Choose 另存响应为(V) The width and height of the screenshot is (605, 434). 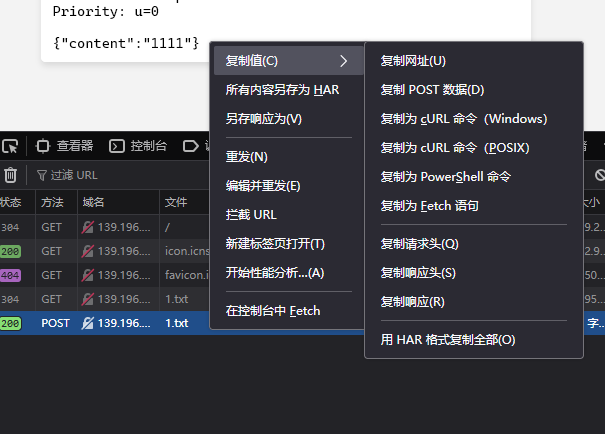click(289, 119)
